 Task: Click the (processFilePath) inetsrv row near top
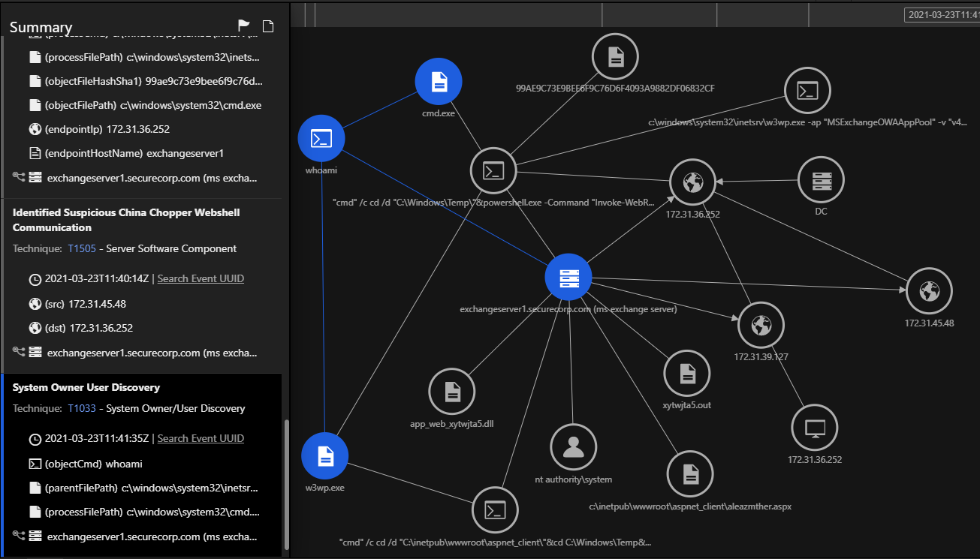143,57
